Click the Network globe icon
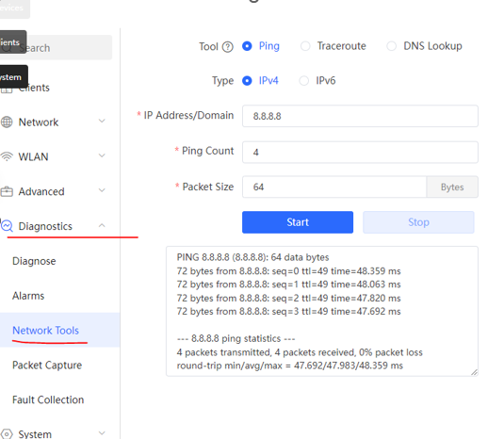This screenshot has width=504, height=439. tap(7, 122)
